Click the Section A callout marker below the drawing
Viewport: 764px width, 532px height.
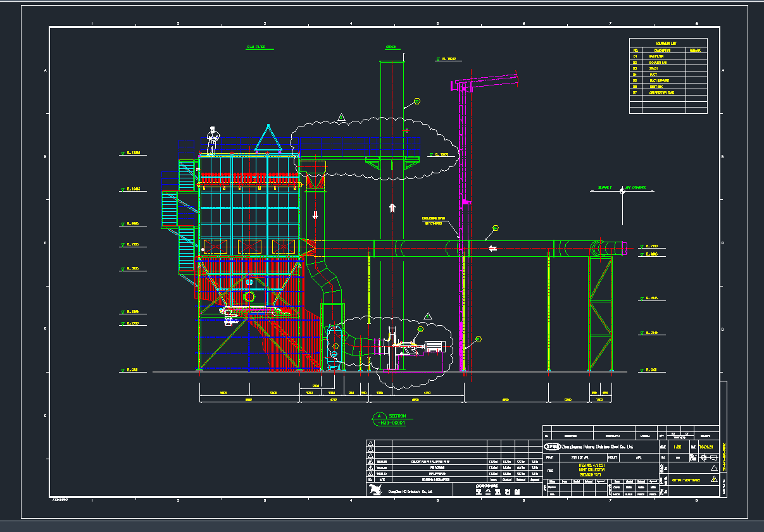pyautogui.click(x=381, y=416)
